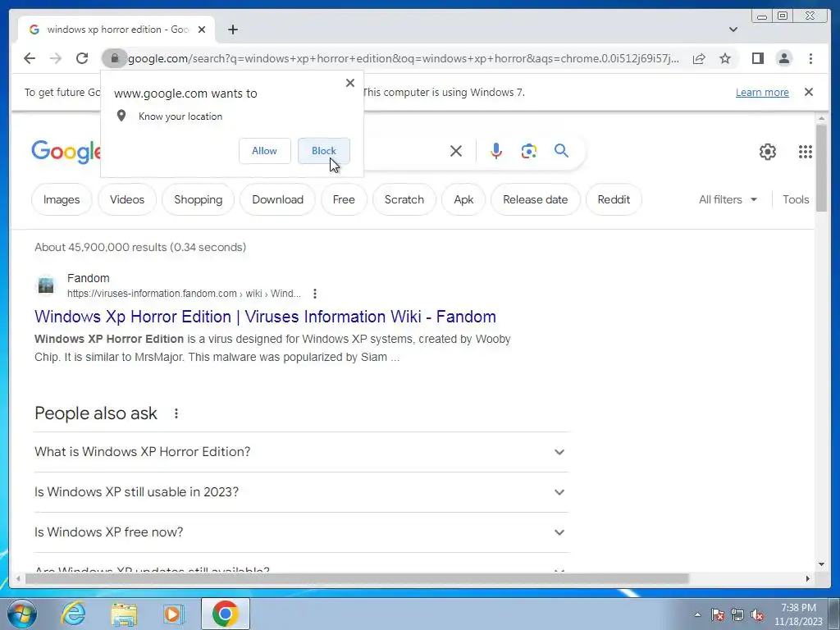Select the Chrome taskbar button
Screen dimensions: 840x630
point(225,614)
